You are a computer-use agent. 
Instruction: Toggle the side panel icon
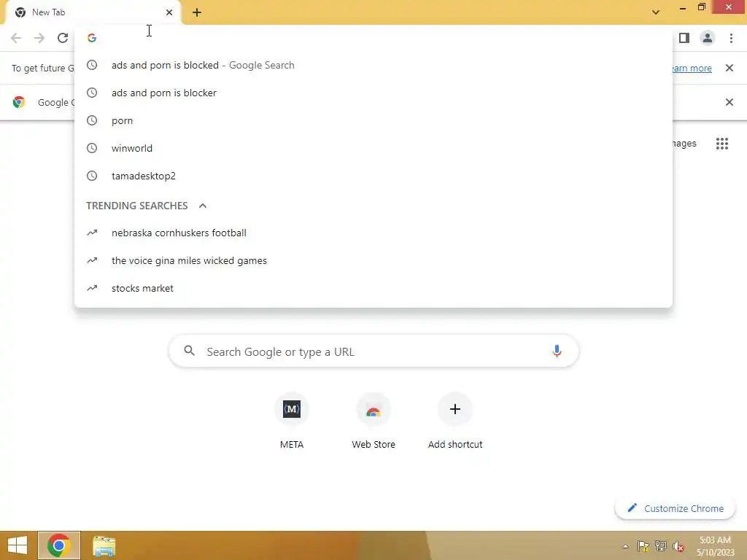pyautogui.click(x=684, y=38)
